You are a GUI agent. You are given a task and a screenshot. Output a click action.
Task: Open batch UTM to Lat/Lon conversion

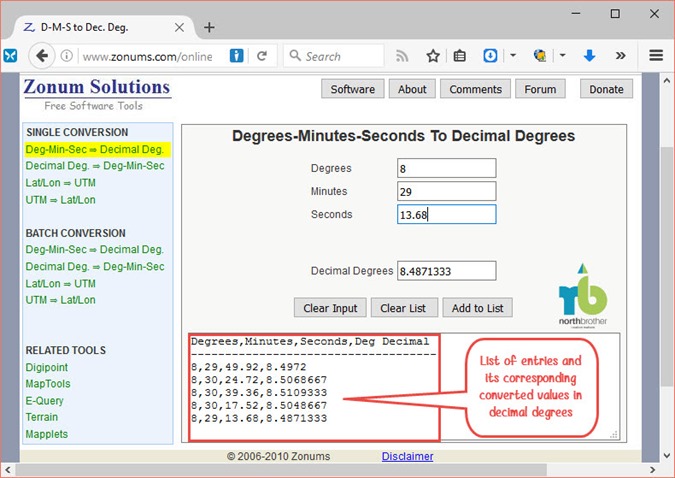click(x=60, y=300)
